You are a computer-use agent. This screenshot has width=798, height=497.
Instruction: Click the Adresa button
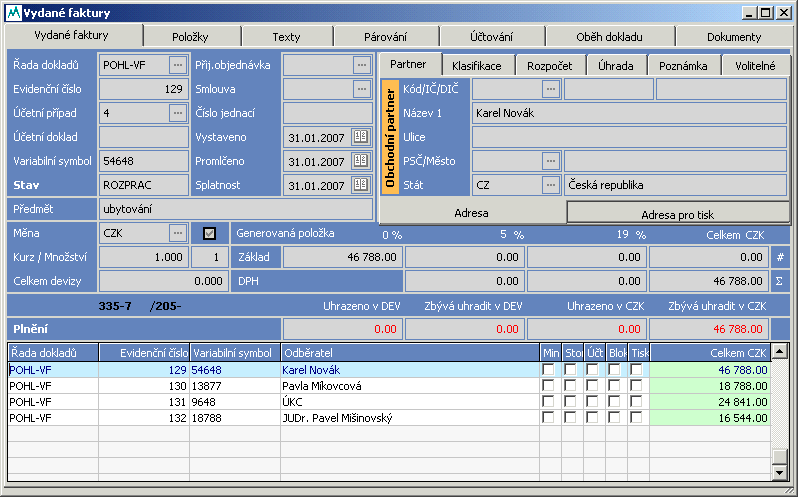tap(472, 213)
